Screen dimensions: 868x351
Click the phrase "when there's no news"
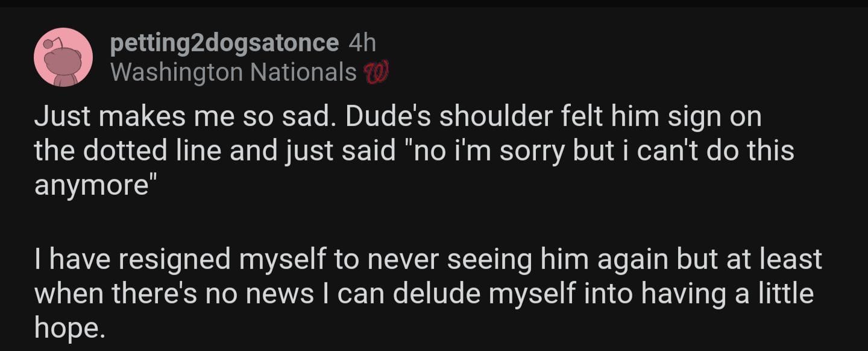[x=174, y=294]
